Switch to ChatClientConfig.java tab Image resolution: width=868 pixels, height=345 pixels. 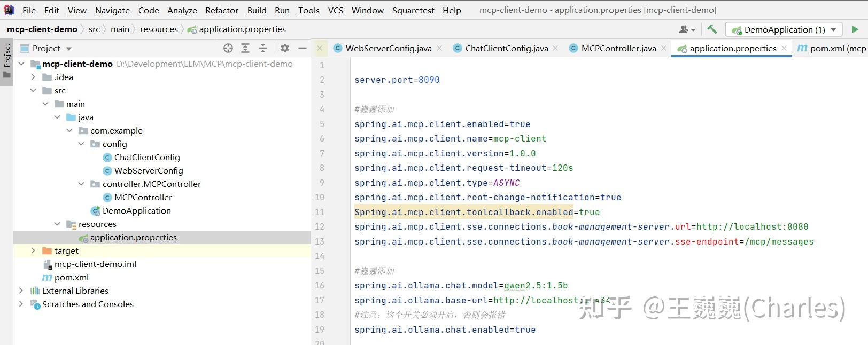[506, 48]
